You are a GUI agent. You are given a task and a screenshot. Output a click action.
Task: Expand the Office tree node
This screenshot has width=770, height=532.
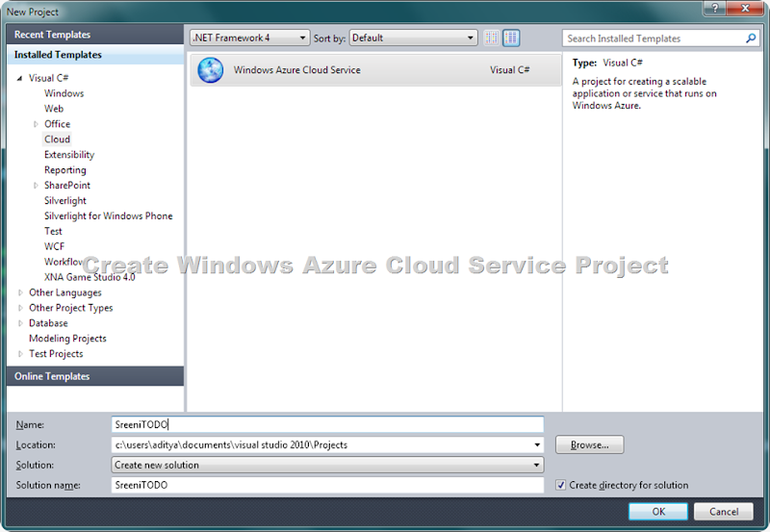point(36,124)
